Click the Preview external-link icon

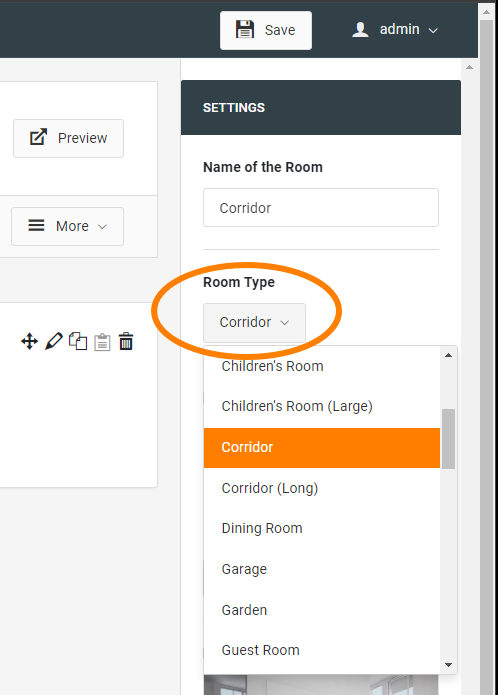(x=38, y=137)
